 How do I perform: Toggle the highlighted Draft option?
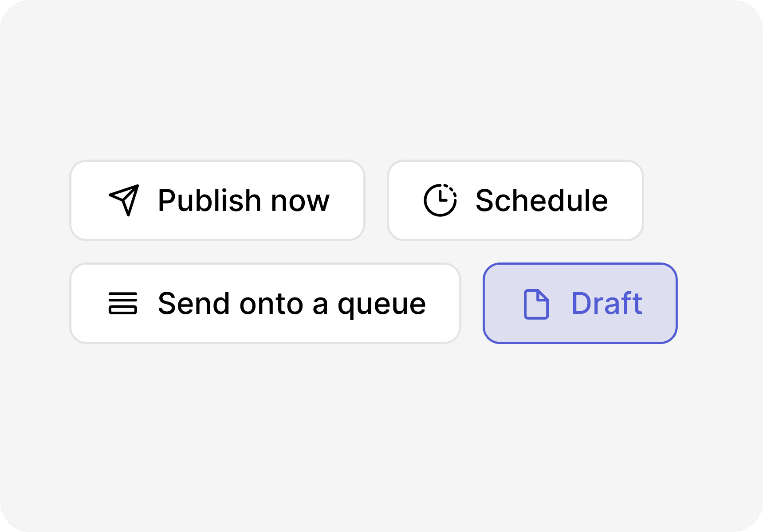(580, 303)
